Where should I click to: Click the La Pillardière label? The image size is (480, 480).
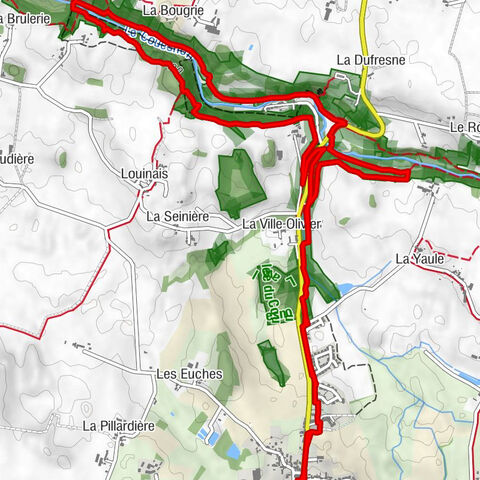tap(118, 426)
